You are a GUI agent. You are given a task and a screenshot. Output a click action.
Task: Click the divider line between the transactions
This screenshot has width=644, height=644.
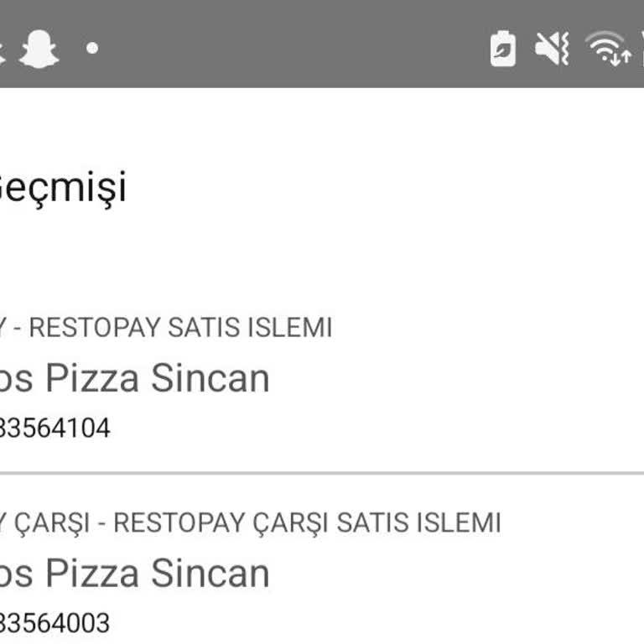click(322, 473)
